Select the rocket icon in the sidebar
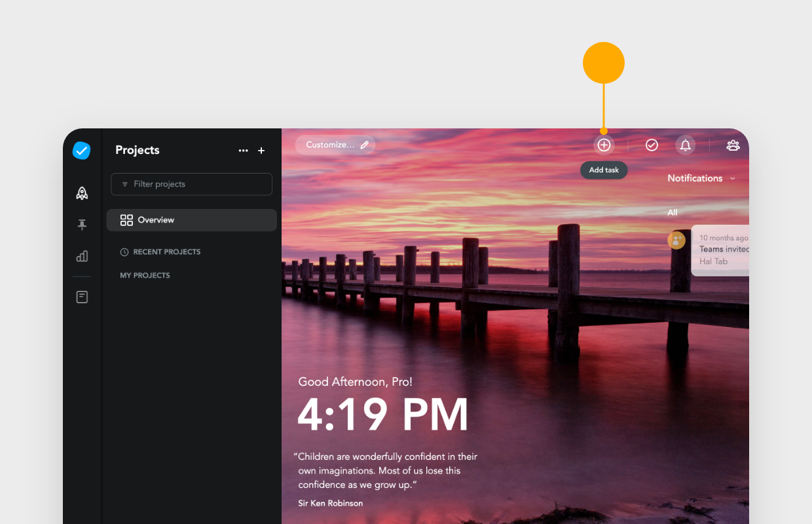 (x=81, y=193)
